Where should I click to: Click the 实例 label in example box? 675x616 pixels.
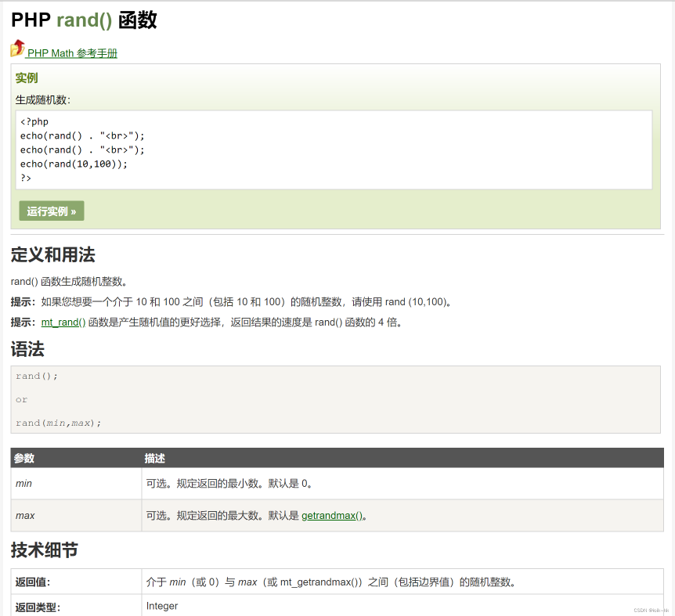26,77
